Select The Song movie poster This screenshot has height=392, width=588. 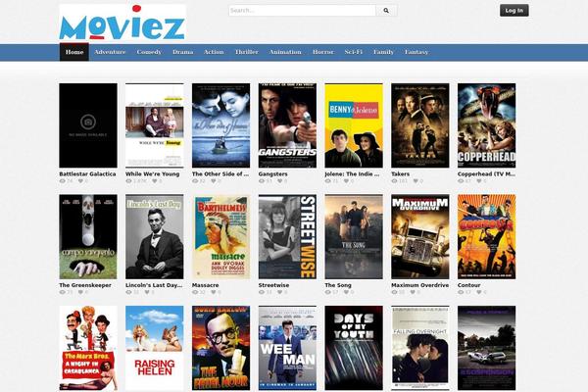click(x=354, y=236)
